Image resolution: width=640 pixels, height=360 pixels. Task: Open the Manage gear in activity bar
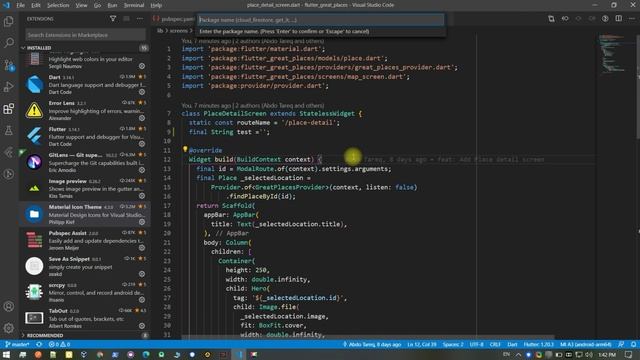coord(9,328)
